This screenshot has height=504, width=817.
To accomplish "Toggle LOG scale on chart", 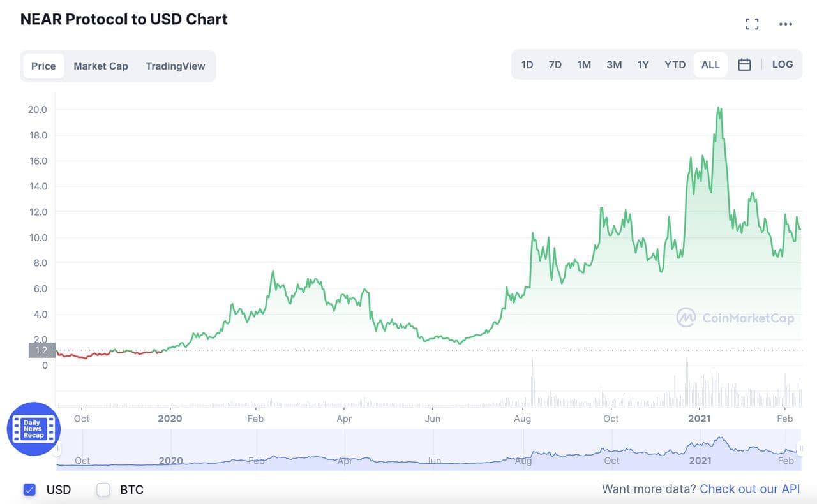I will pyautogui.click(x=783, y=64).
